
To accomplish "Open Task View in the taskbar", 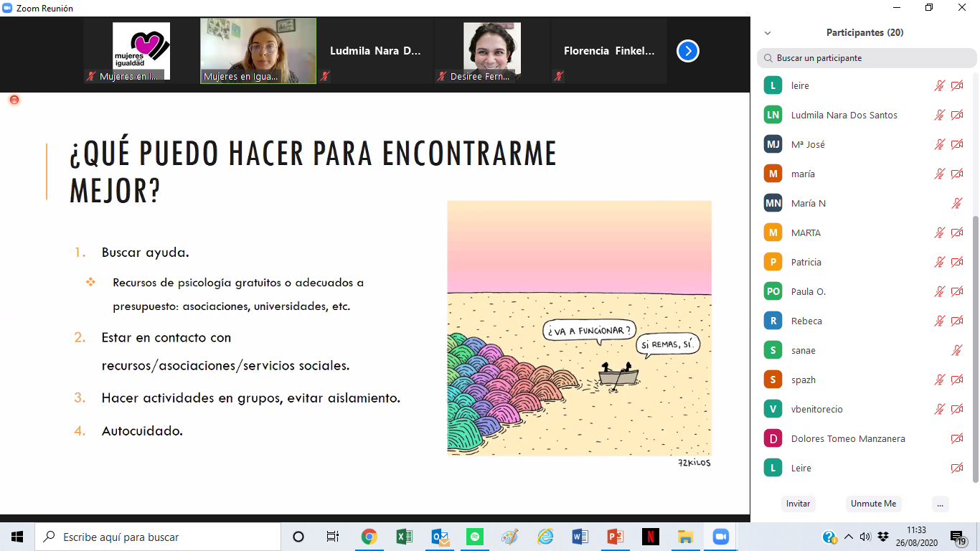I will pos(333,537).
